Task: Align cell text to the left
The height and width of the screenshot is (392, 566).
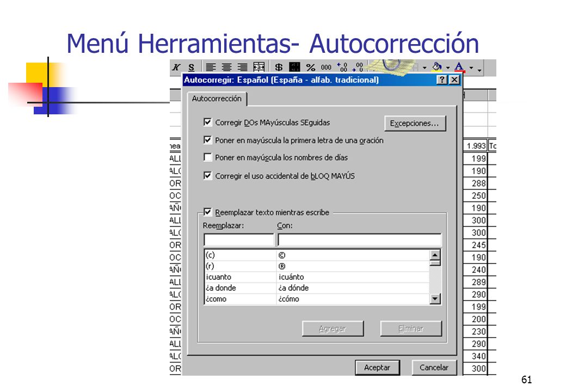Action: point(211,67)
